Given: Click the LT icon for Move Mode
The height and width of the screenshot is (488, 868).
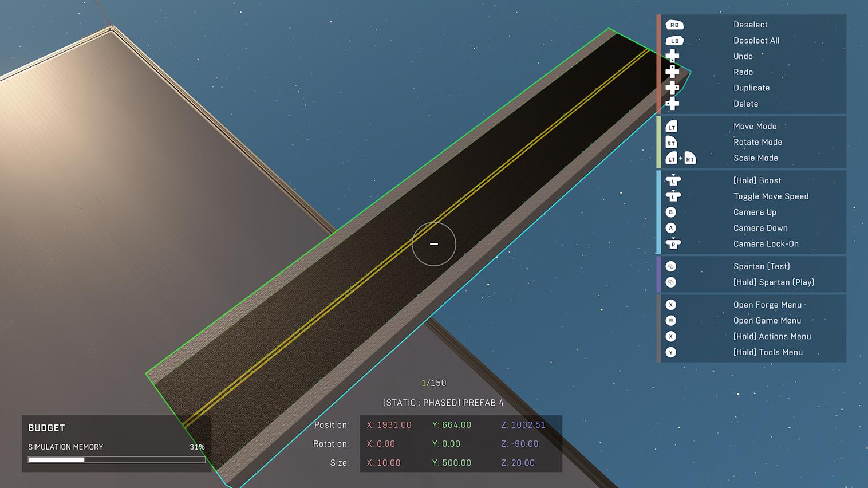Looking at the screenshot, I should pyautogui.click(x=672, y=127).
